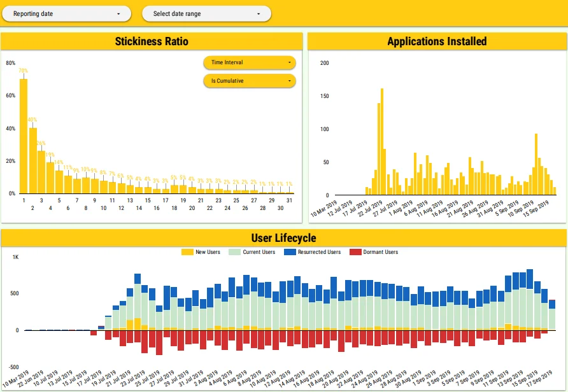Click the 150 axis label in Applications Installed

pos(325,96)
